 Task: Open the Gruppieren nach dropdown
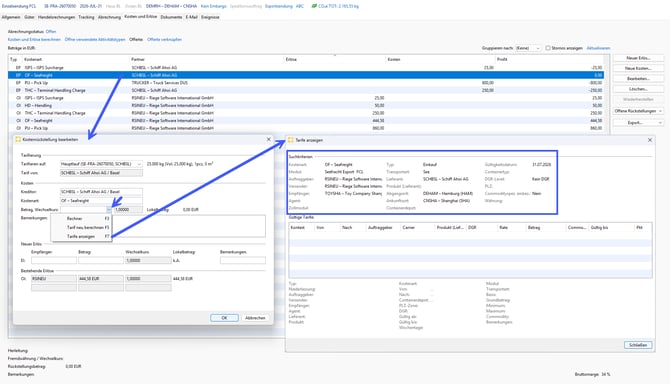pyautogui.click(x=528, y=48)
